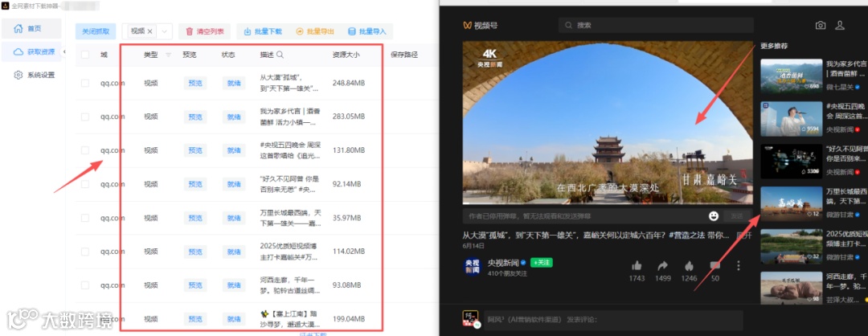
Task: Open the type filter dropdown arrow
Action: pyautogui.click(x=166, y=31)
